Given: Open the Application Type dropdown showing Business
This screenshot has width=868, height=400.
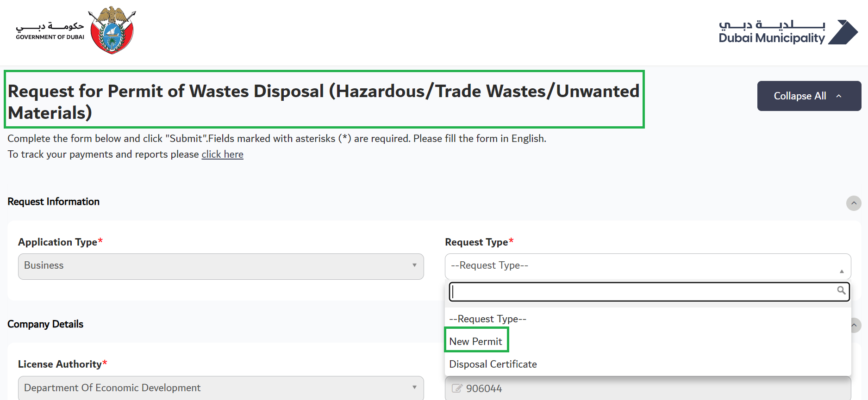Looking at the screenshot, I should click(x=220, y=266).
